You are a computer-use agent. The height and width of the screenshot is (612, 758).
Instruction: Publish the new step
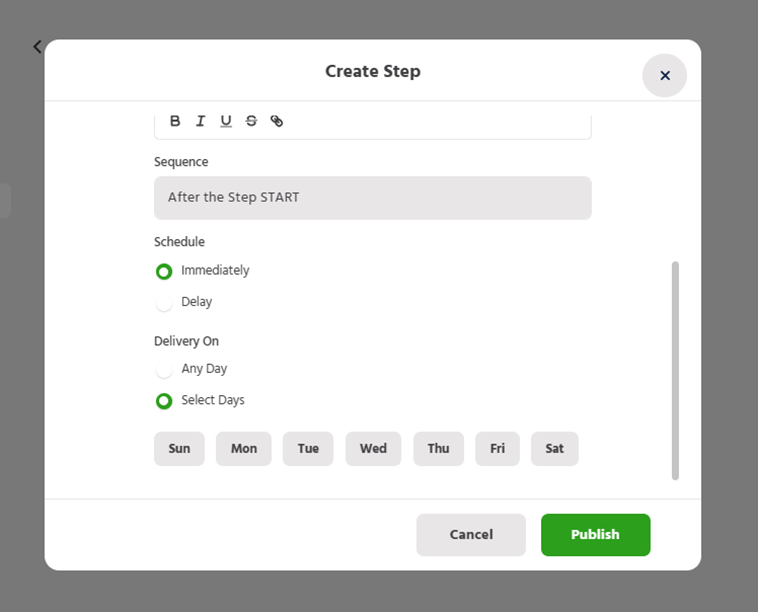point(595,535)
